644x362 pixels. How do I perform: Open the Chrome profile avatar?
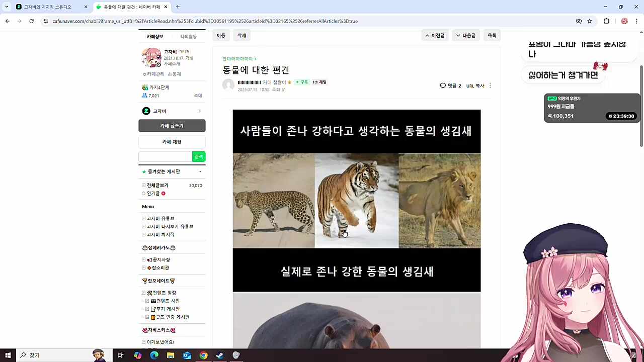click(x=624, y=21)
